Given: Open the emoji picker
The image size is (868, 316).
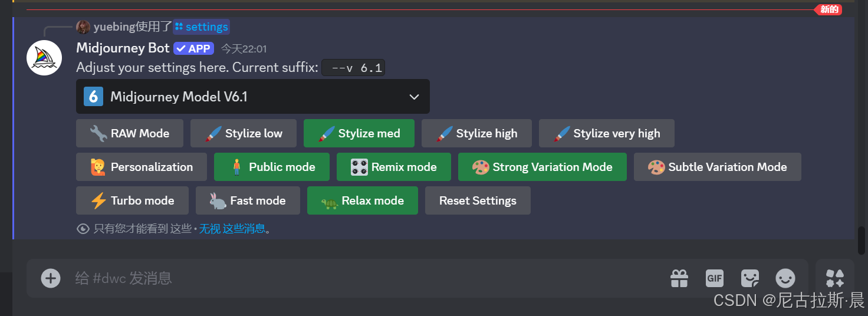Looking at the screenshot, I should coord(785,278).
